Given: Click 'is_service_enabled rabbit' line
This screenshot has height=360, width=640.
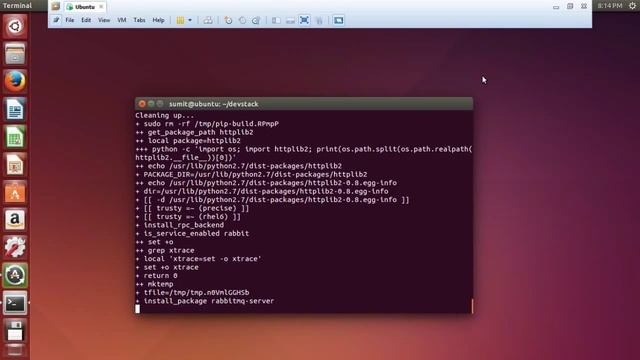Looking at the screenshot, I should (x=192, y=233).
